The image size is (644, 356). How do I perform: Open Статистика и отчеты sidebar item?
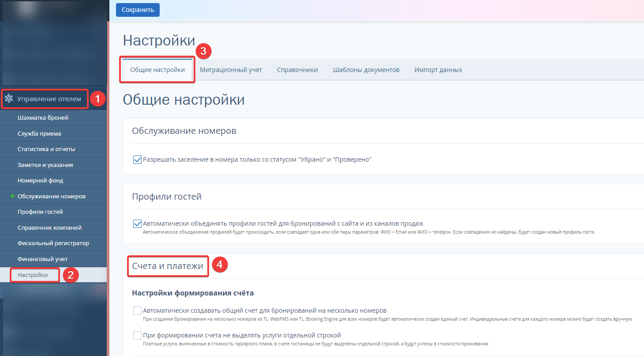point(53,149)
